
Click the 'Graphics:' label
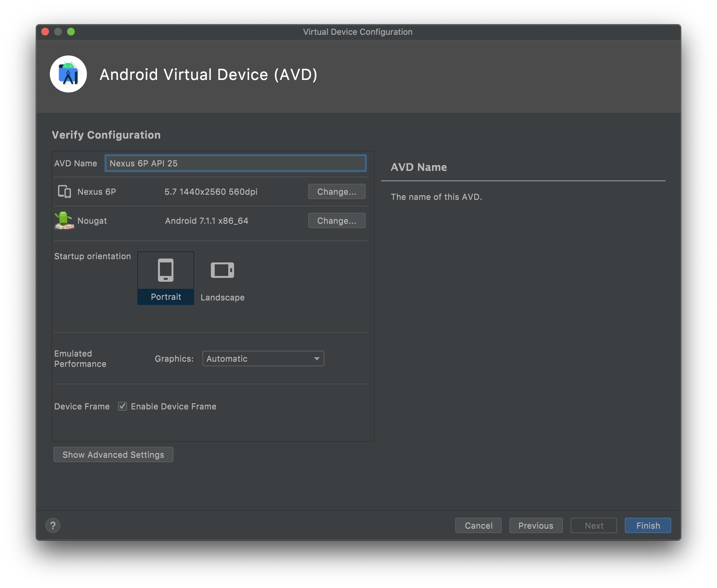click(174, 359)
